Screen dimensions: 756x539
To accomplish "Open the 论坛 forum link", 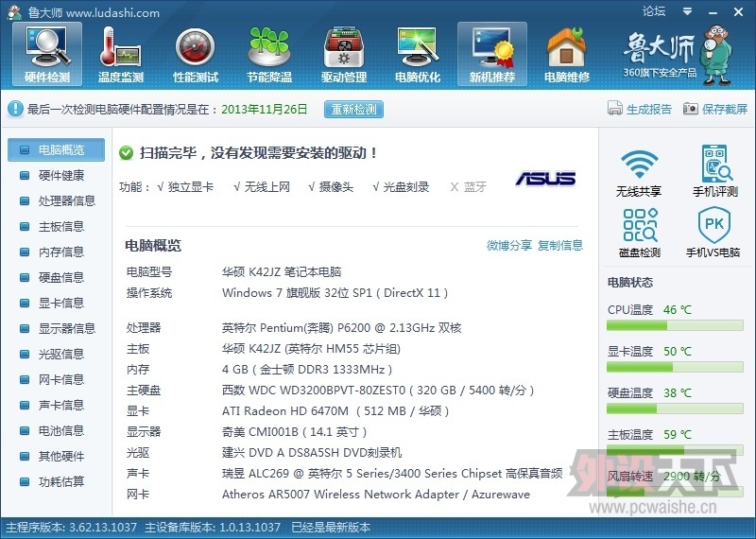I will point(654,11).
